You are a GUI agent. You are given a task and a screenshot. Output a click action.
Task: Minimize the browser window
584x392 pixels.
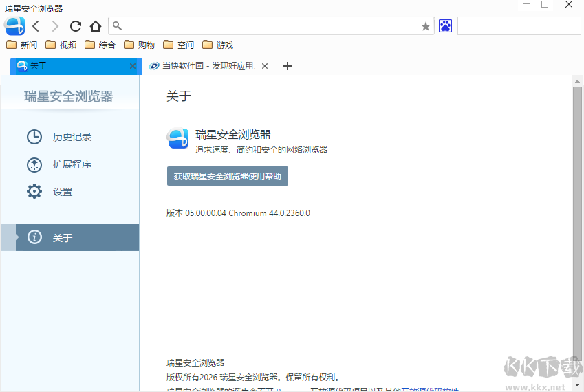coord(527,4)
